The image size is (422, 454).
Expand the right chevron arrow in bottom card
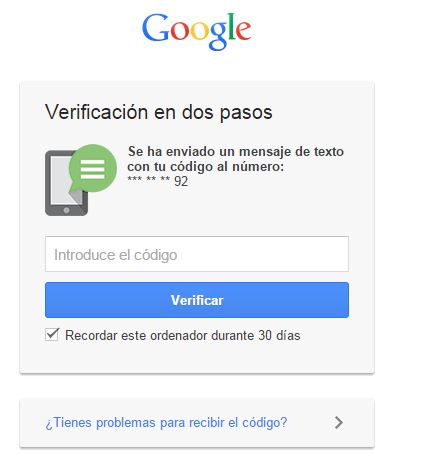(x=339, y=422)
